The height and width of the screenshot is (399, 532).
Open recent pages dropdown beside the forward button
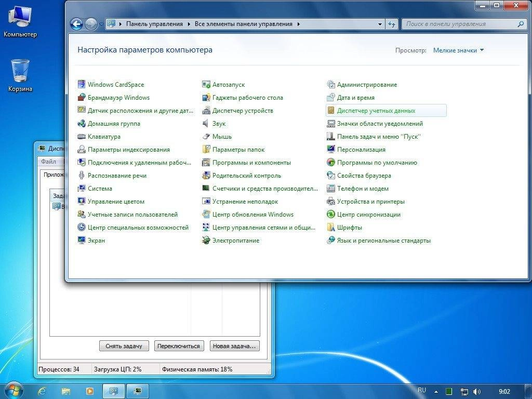coord(101,24)
